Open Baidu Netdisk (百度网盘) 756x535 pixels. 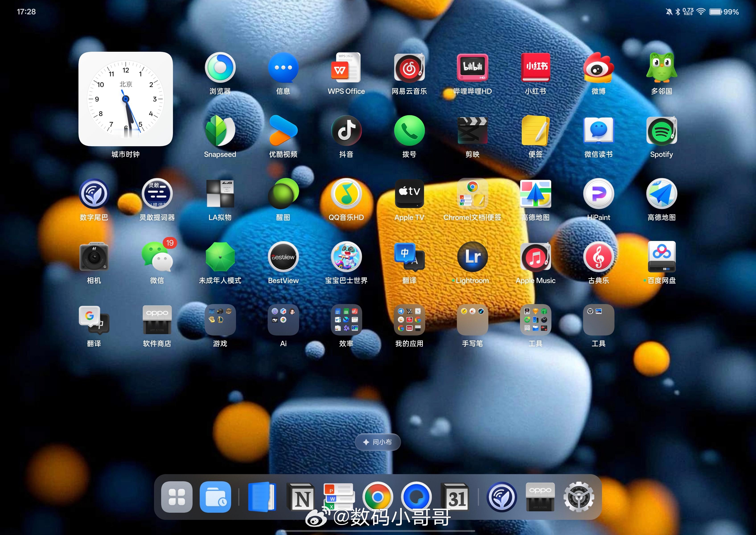[x=661, y=257]
